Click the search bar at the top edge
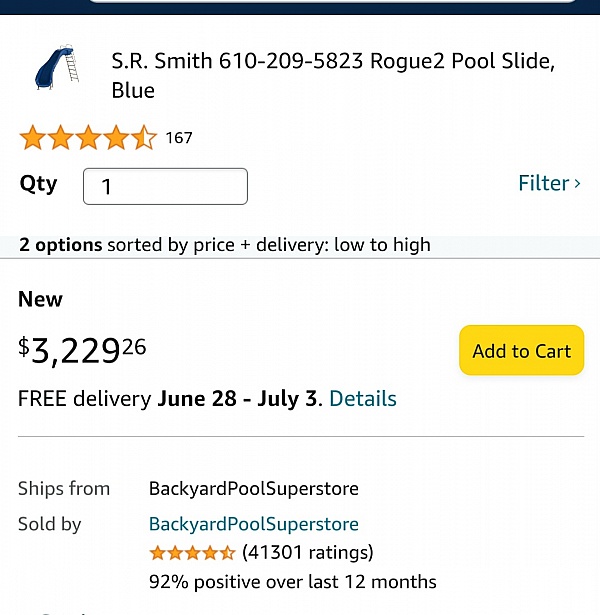Image resolution: width=600 pixels, height=615 pixels. pos(330,3)
